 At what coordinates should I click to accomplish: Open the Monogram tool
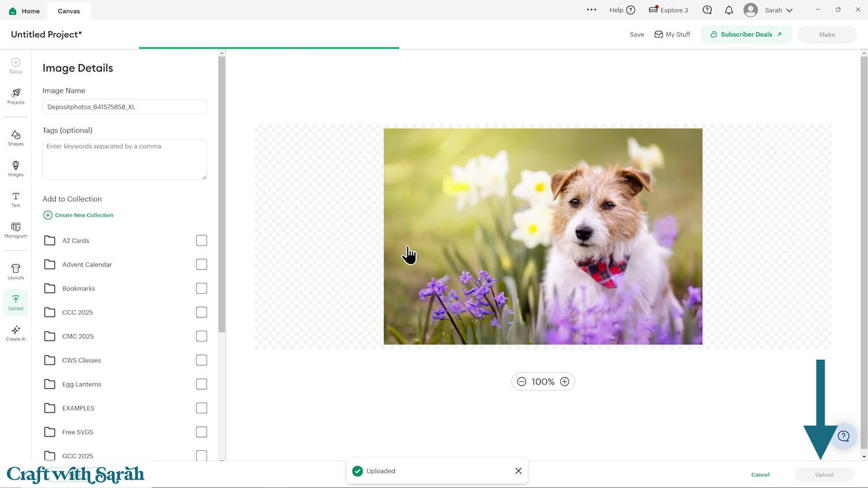(x=16, y=230)
